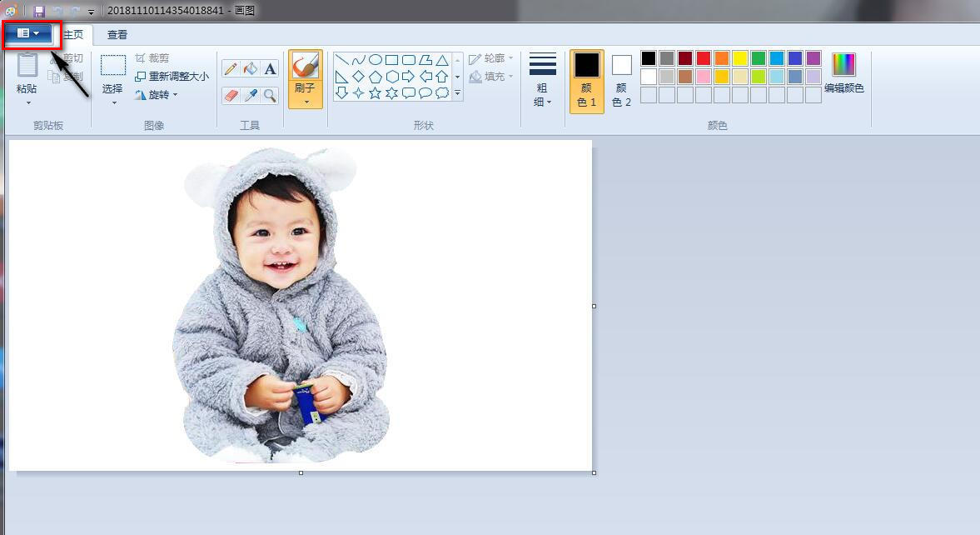980x535 pixels.
Task: Select the Color picker eyedropper tool
Action: [250, 95]
